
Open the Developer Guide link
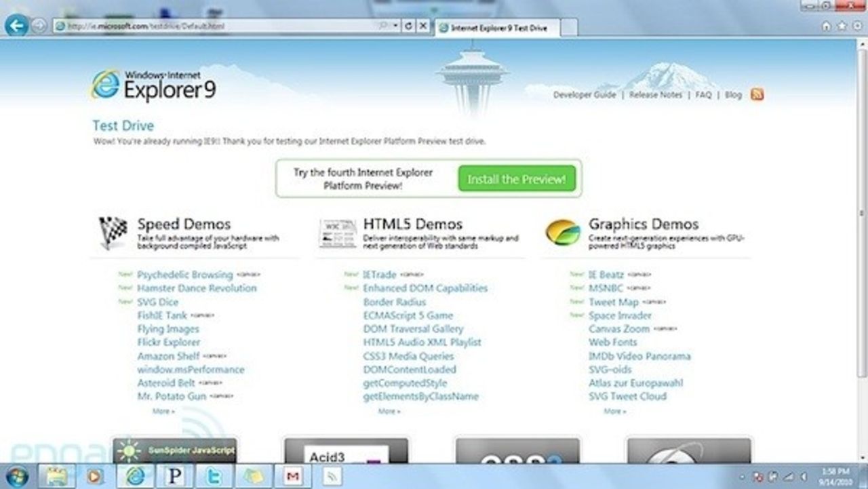[585, 95]
